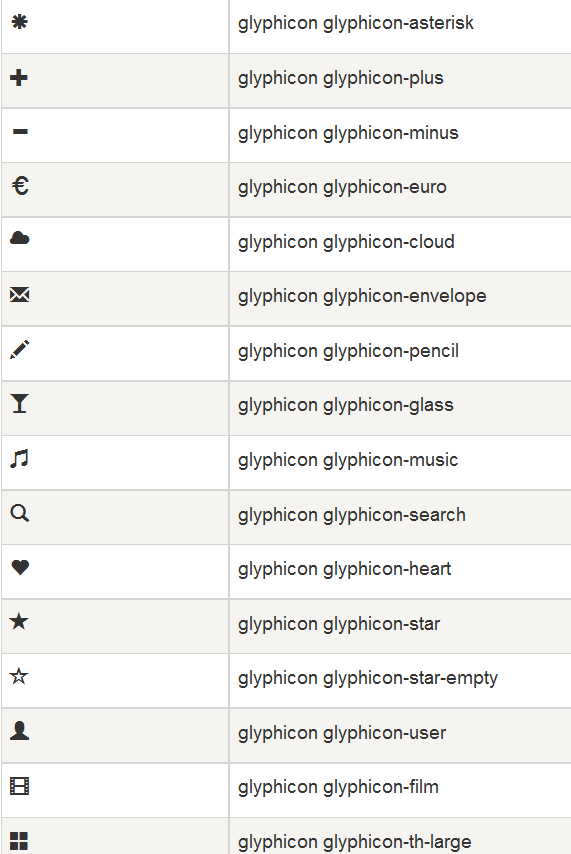Select the 'glyphicon glyphicon-star-empty' text
This screenshot has width=571, height=854.
[x=367, y=678]
